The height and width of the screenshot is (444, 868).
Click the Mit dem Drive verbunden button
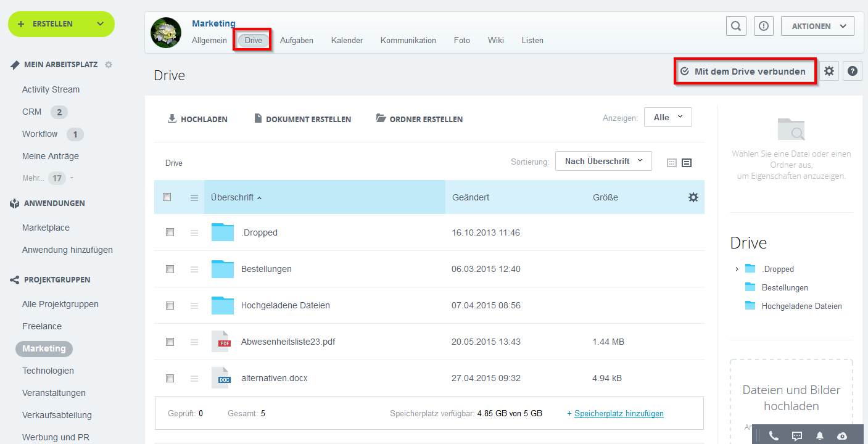[x=745, y=71]
